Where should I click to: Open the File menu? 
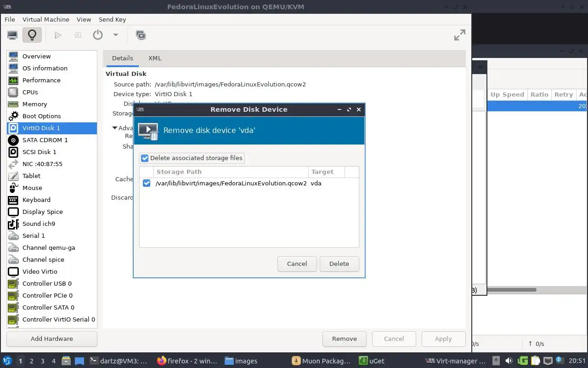[10, 19]
